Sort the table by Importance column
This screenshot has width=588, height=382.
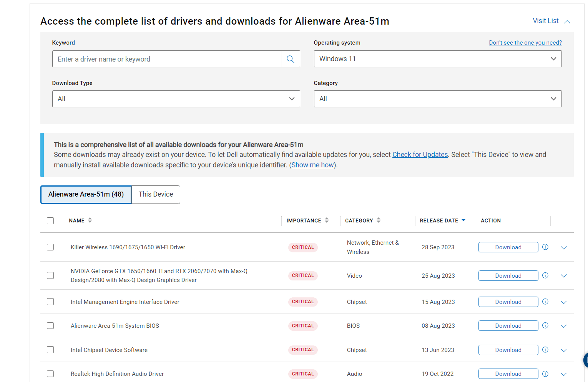[x=327, y=220]
